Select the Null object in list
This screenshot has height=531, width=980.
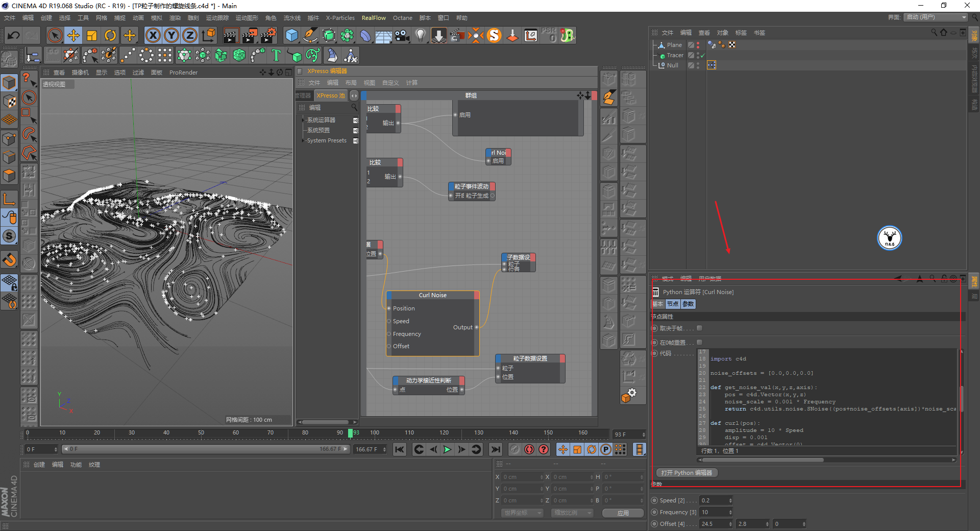point(672,65)
